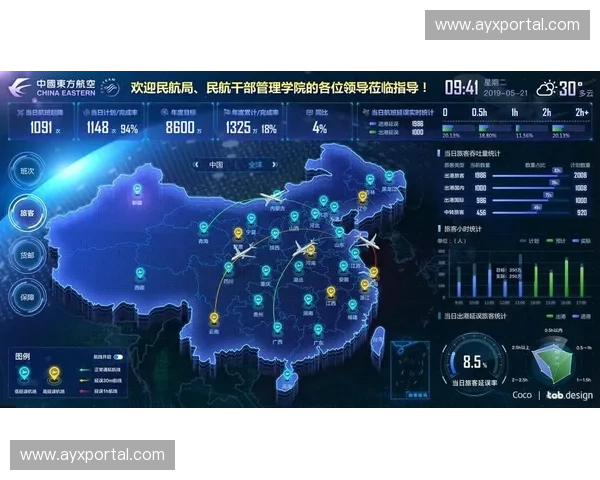Select the 陕西 airport map pin

click(x=275, y=235)
